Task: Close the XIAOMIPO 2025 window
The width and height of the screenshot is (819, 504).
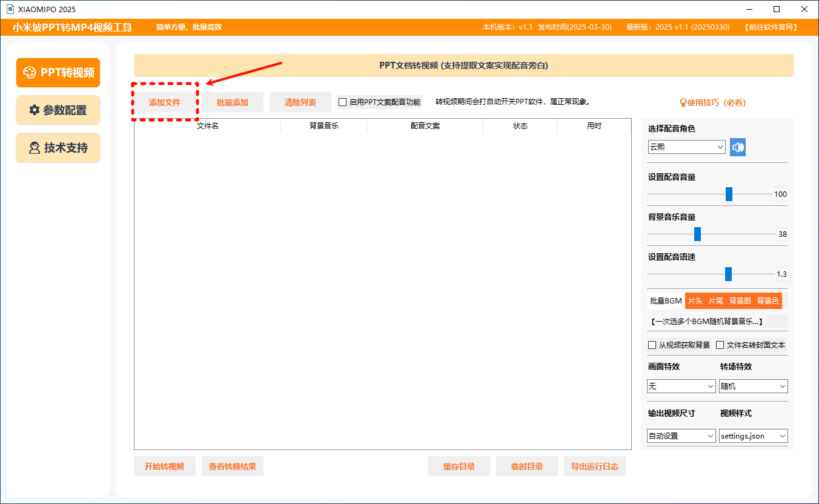Action: (804, 9)
